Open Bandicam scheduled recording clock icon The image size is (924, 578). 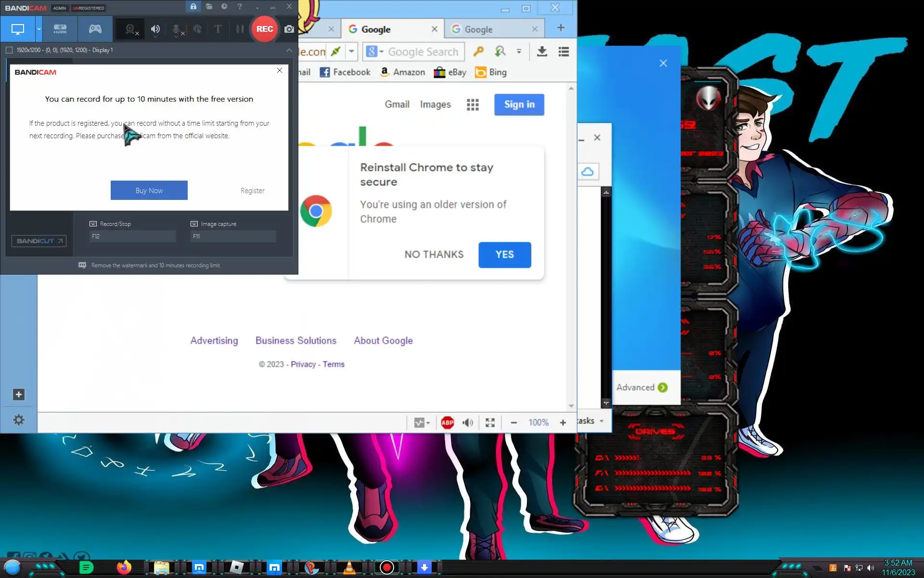[x=224, y=7]
